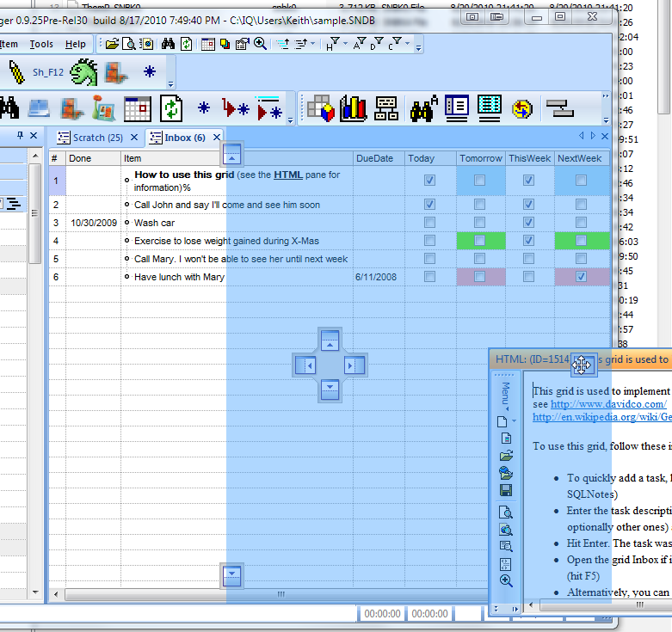Viewport: 672px width, 632px height.
Task: Open the Help menu
Action: (76, 44)
